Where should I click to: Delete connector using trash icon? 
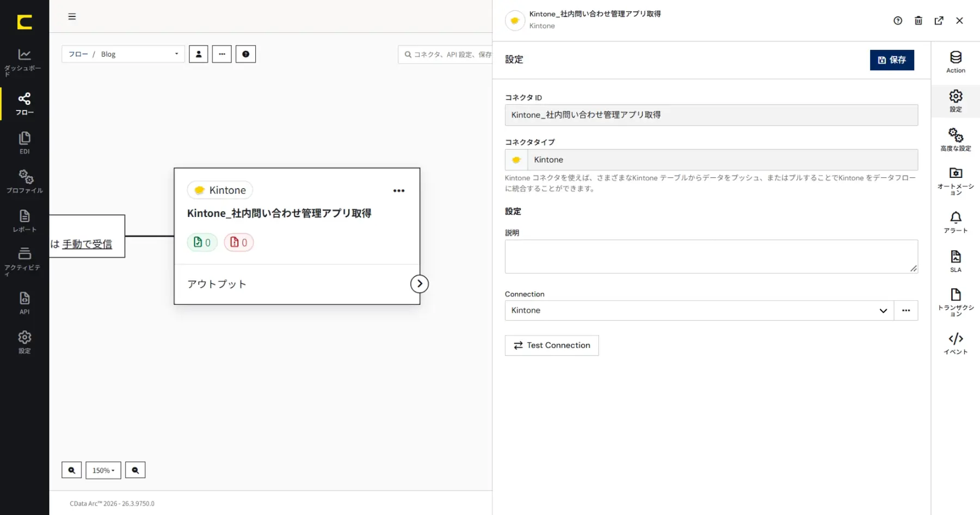(919, 21)
